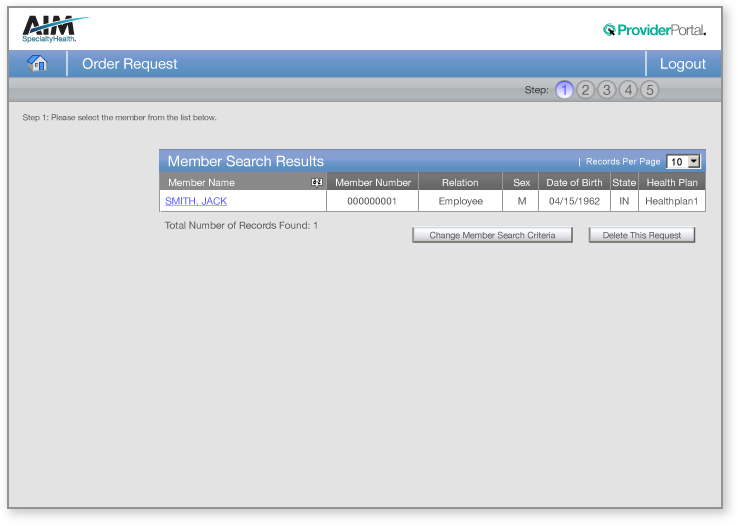Click the Health Plan column header
Image resolution: width=737 pixels, height=525 pixels.
672,183
